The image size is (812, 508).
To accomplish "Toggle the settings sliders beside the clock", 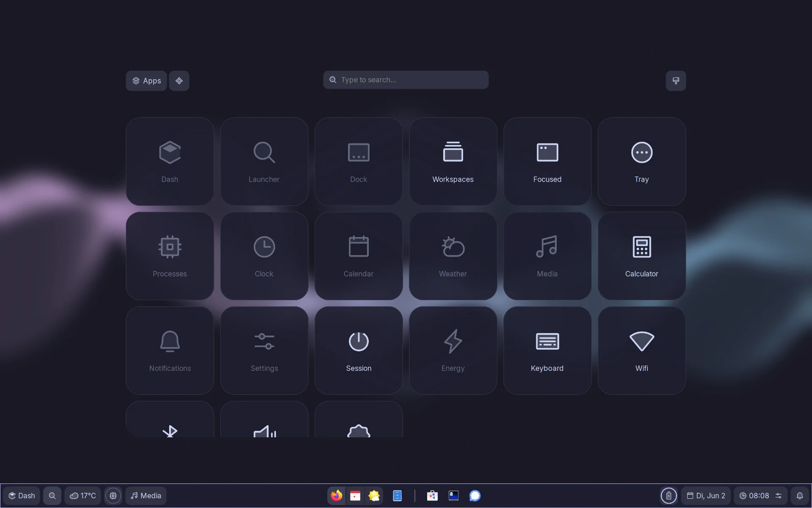I will (x=779, y=496).
